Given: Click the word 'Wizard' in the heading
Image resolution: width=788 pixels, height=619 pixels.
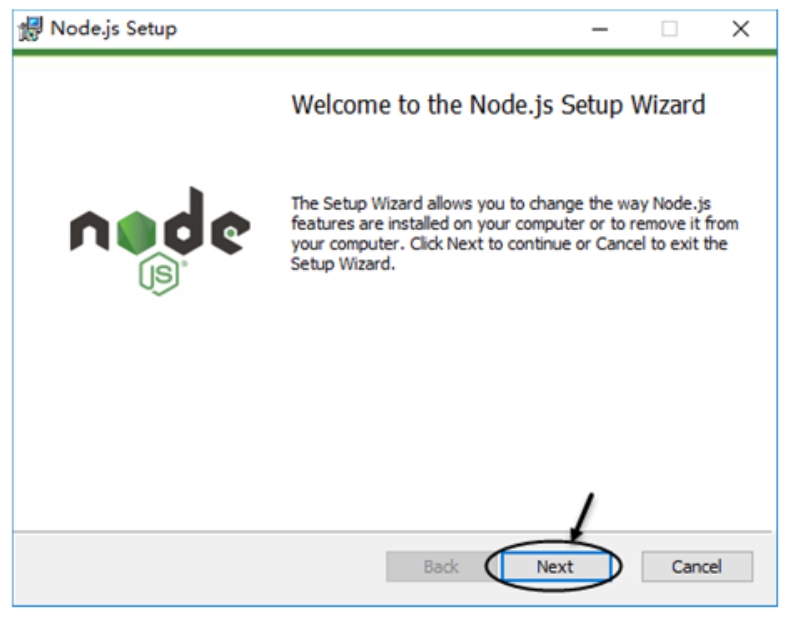Looking at the screenshot, I should pyautogui.click(x=668, y=105).
